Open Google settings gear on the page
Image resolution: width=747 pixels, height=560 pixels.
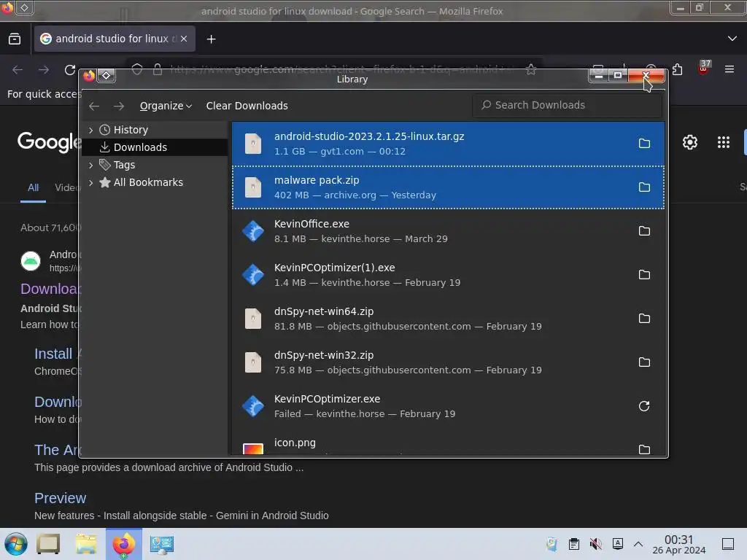(690, 142)
